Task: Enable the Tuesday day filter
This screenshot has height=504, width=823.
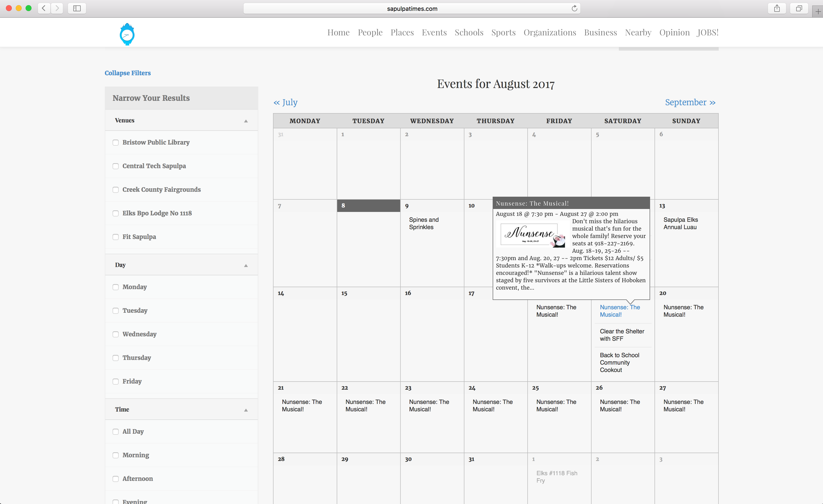Action: pos(116,311)
